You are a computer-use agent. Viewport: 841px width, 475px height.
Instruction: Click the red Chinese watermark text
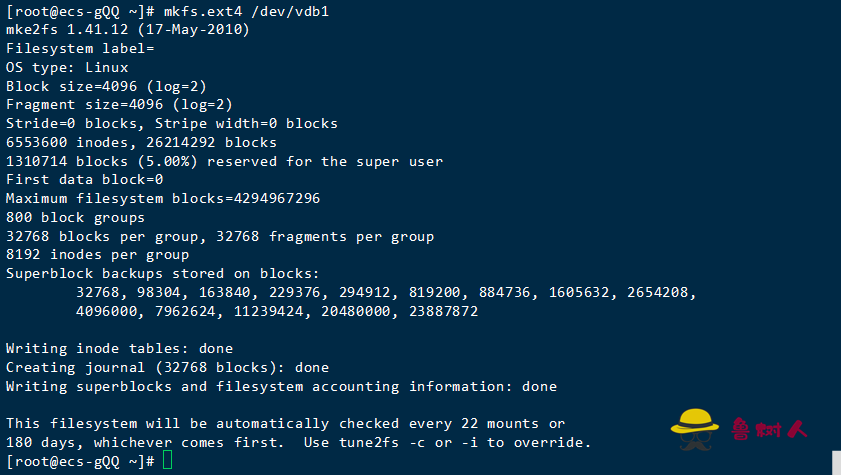point(769,429)
